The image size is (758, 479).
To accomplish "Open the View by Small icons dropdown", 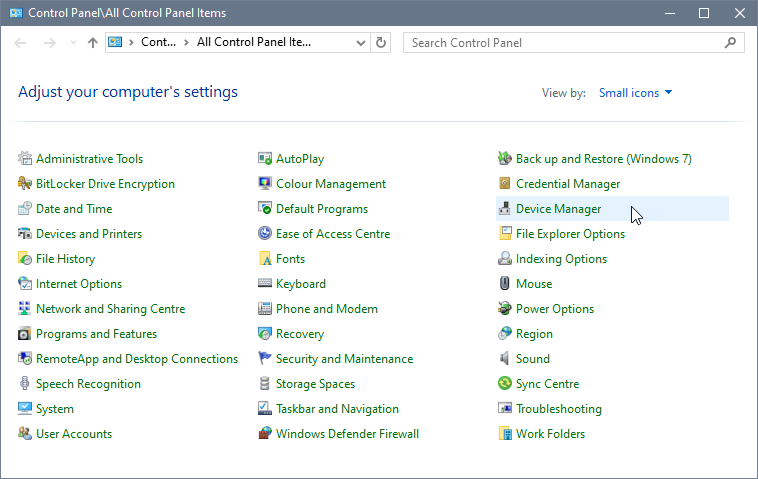I will [x=636, y=93].
